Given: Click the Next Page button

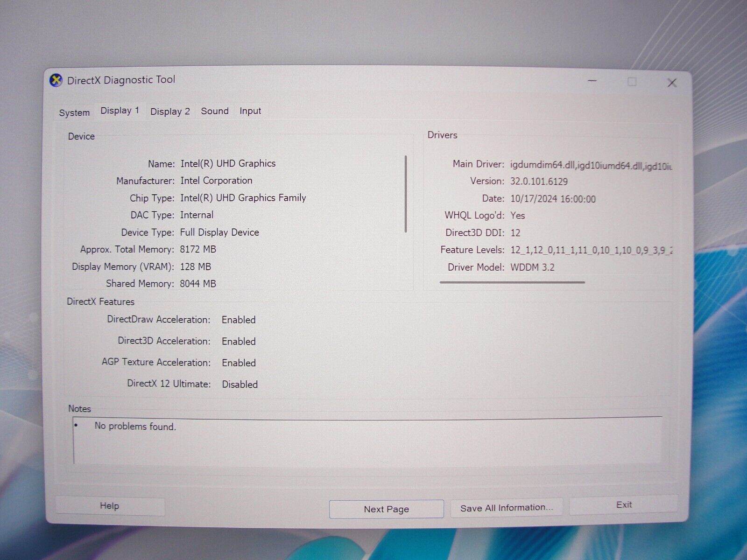Looking at the screenshot, I should [386, 509].
